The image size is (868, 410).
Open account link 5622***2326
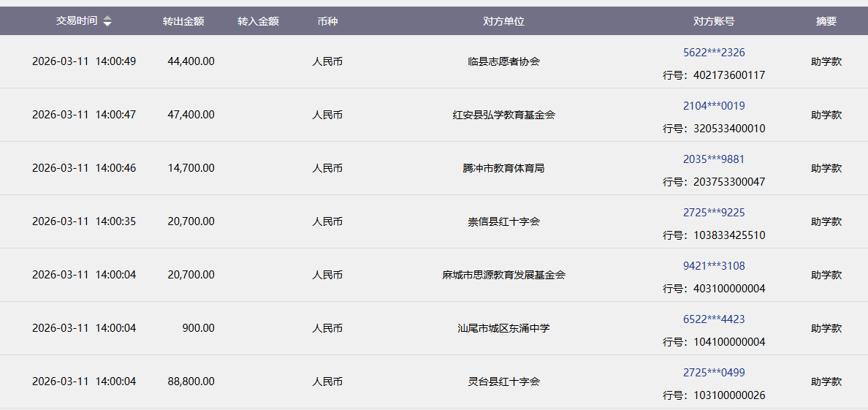tap(714, 53)
